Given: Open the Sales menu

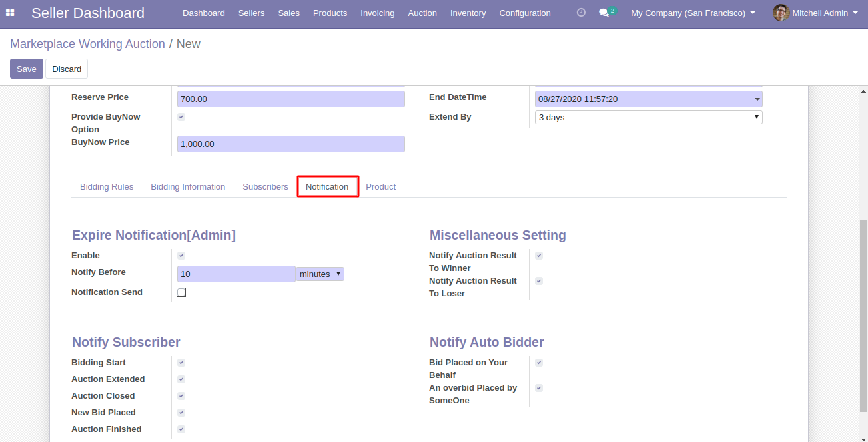Looking at the screenshot, I should pos(288,13).
